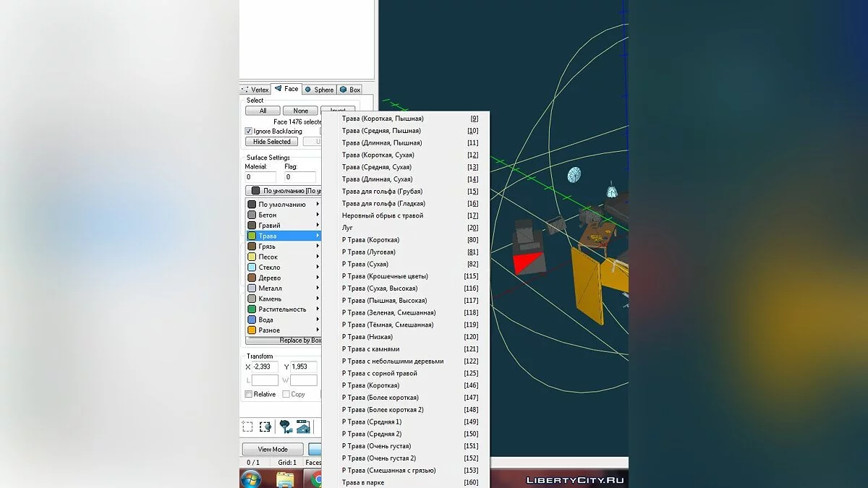Viewport: 868px width, 488px height.
Task: Choose Трава для гольфа (Грубая) from the list
Action: (382, 192)
